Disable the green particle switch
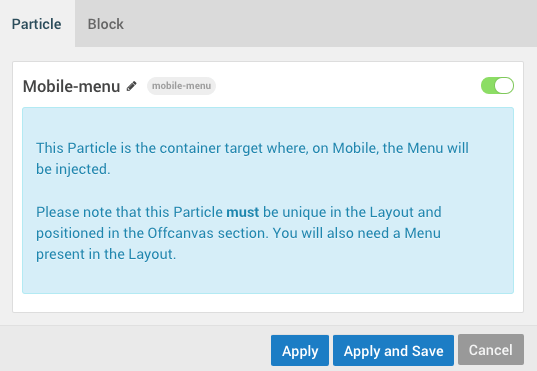 497,86
